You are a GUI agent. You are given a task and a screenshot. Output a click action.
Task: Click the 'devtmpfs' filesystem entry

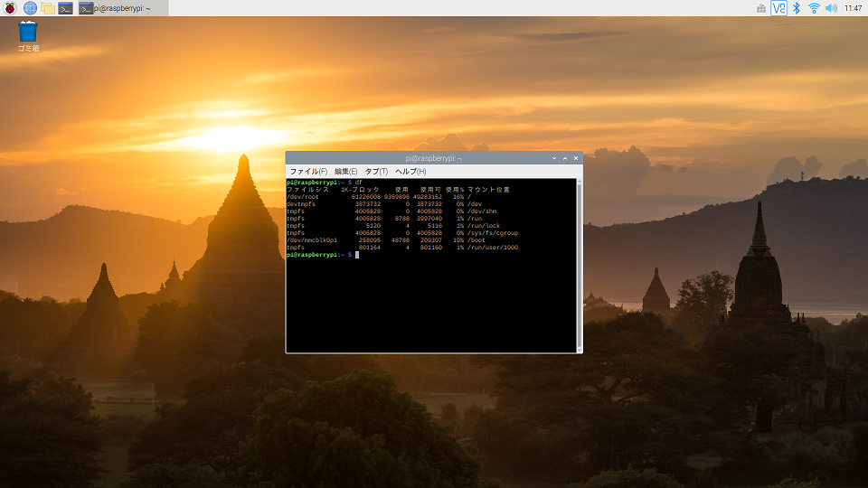[301, 203]
